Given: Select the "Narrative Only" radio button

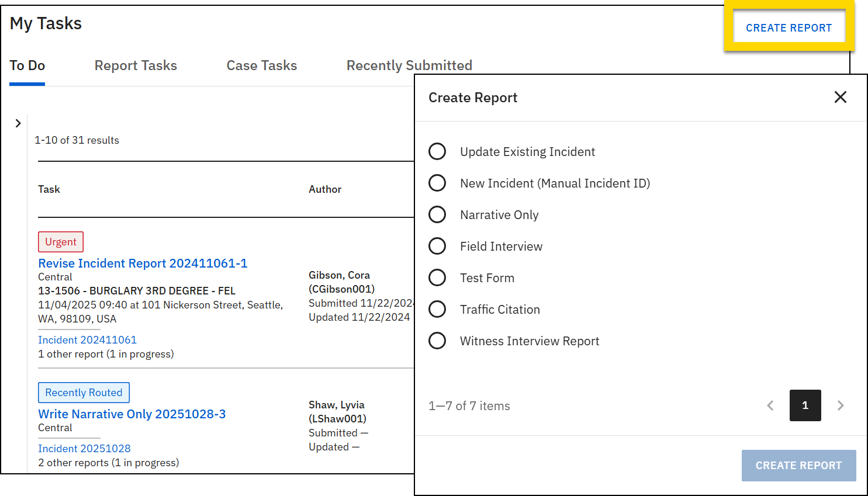Looking at the screenshot, I should [437, 214].
